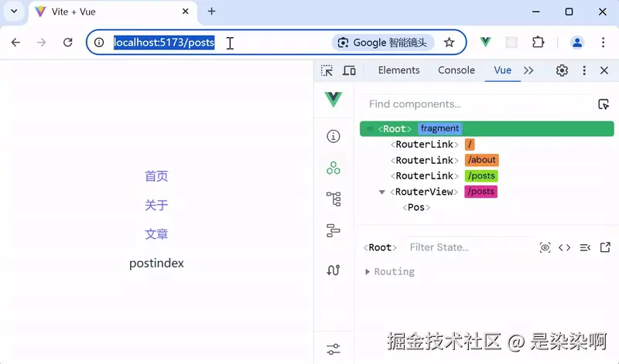619x364 pixels.
Task: Click the eye icon beside Filter State
Action: [x=545, y=247]
